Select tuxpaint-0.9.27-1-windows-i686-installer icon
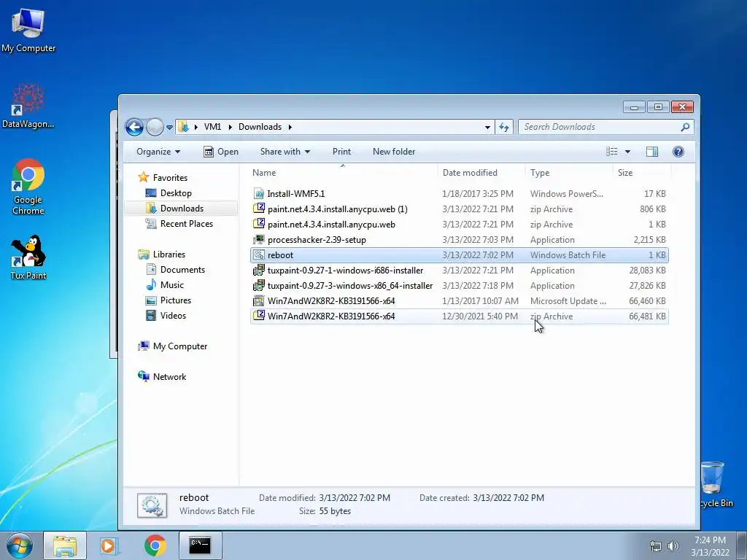Screen dimensions: 747x560 tap(259, 271)
